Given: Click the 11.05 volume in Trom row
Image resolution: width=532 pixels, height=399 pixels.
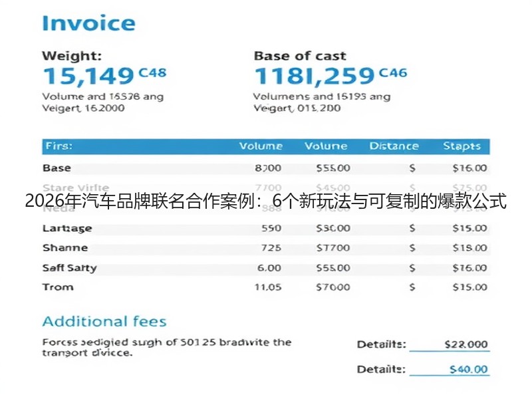Looking at the screenshot, I should 268,287.
